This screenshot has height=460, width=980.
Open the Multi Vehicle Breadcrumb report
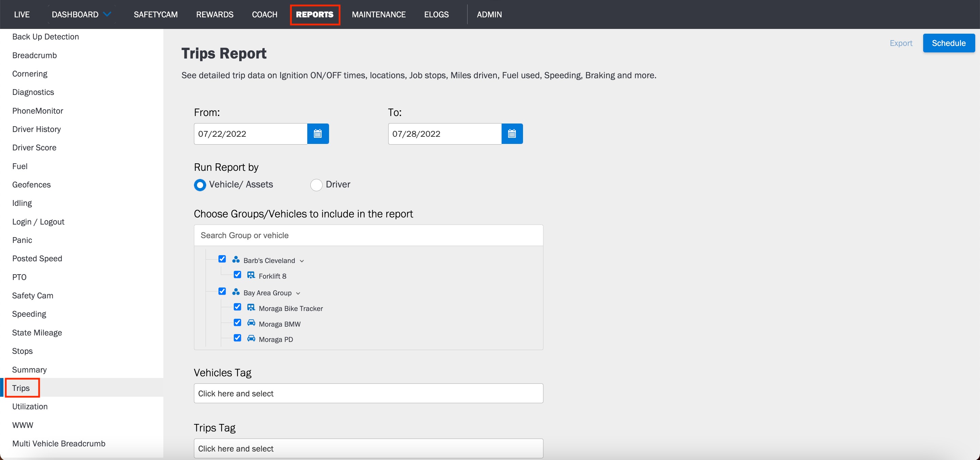(59, 443)
